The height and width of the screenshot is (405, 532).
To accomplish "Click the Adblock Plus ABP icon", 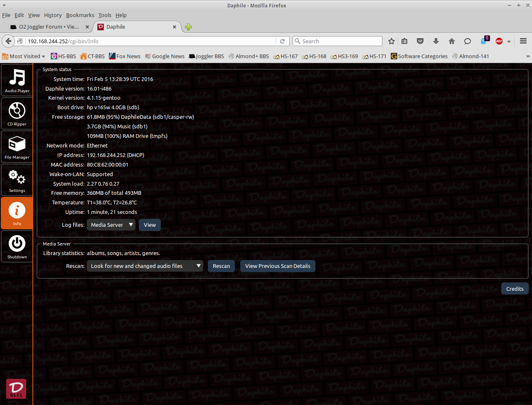I will (499, 41).
